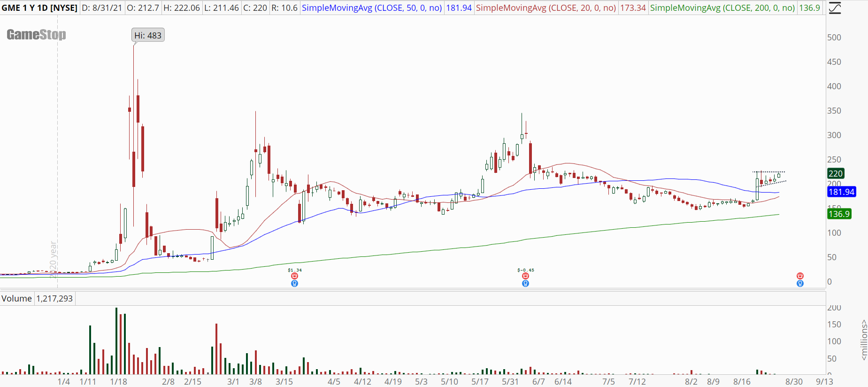Click the "1/4" date on the time axis
Image resolution: width=868 pixels, height=387 pixels.
[64, 382]
